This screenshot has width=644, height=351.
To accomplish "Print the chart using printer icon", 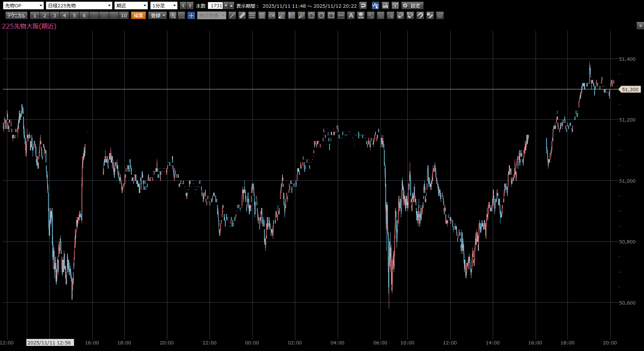I will click(385, 5).
